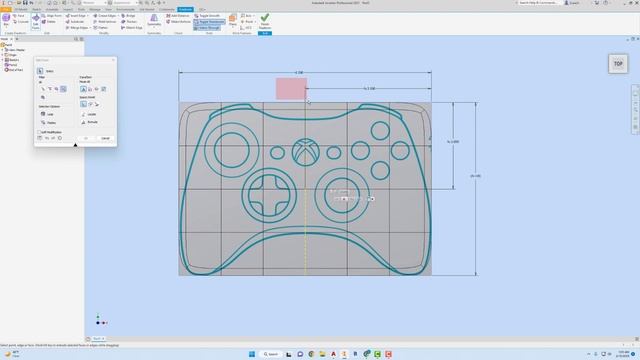Activate the Edit Form tool
The image size is (640, 360).
point(36,21)
